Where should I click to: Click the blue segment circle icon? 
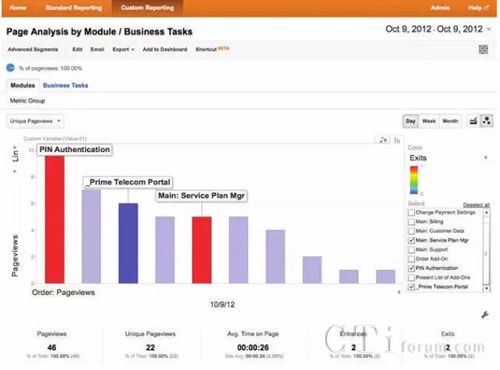[x=10, y=68]
